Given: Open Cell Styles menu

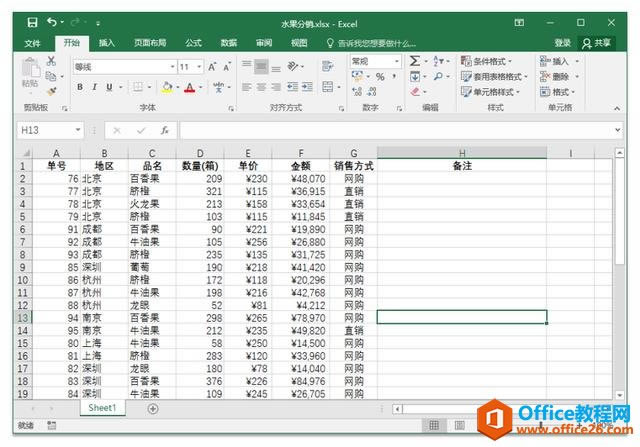Looking at the screenshot, I should [x=490, y=92].
